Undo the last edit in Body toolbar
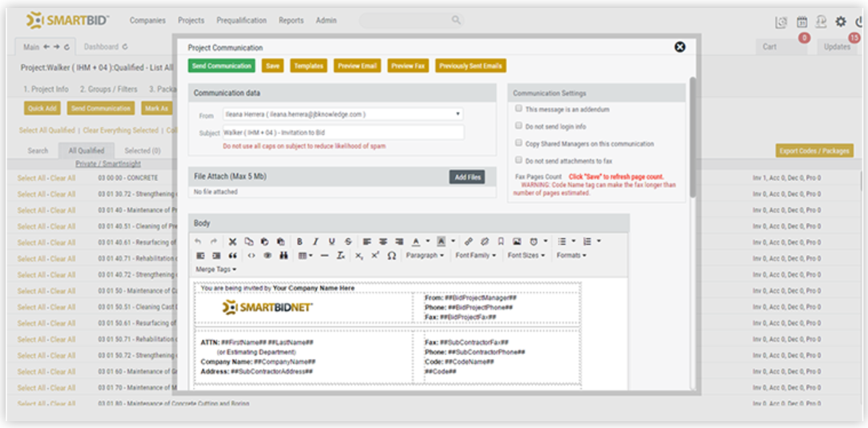868x428 pixels. [198, 241]
